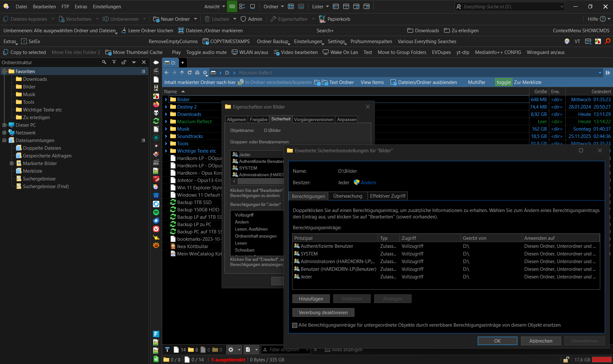613x364 pixels.
Task: Expand the Destiny 2 folder chevron
Action: pyautogui.click(x=166, y=107)
